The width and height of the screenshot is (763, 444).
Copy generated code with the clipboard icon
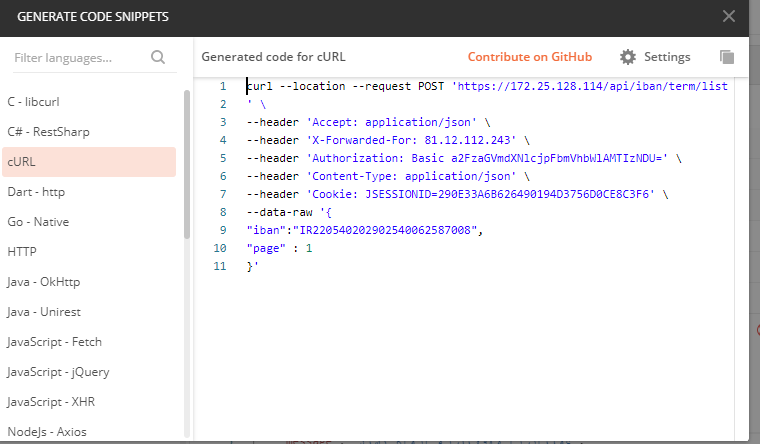coord(727,57)
